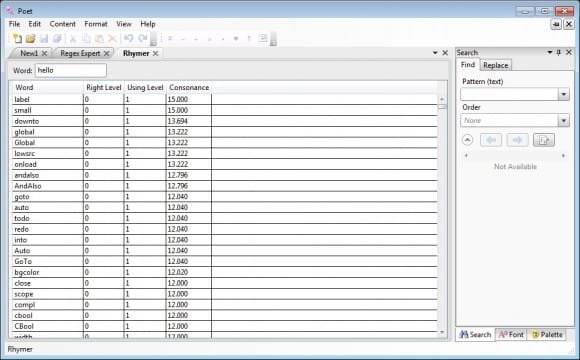
Task: Click the X icon right of menu bar
Action: tap(569, 24)
